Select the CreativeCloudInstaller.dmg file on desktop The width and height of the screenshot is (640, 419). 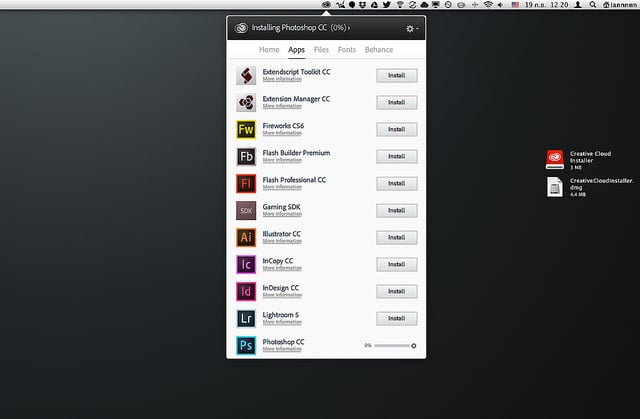(555, 187)
